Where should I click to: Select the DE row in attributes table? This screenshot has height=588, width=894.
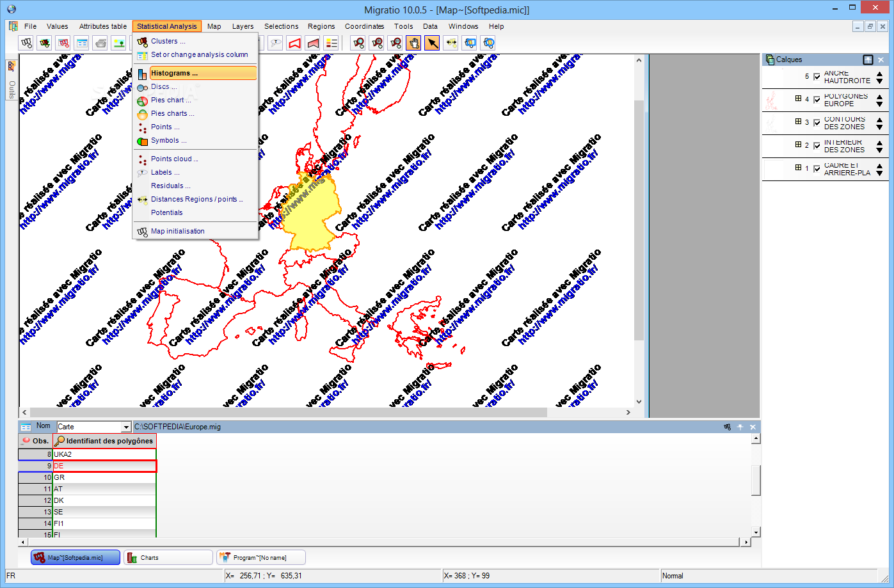click(x=104, y=466)
